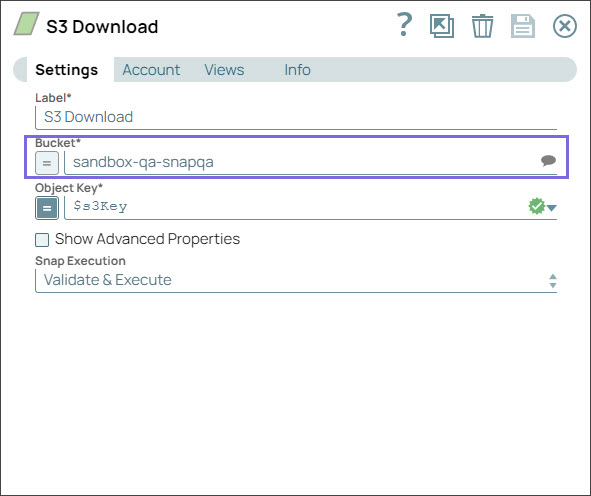Click the Snap Execution selector arrows
Screen dimensions: 591x496
[x=553, y=281]
